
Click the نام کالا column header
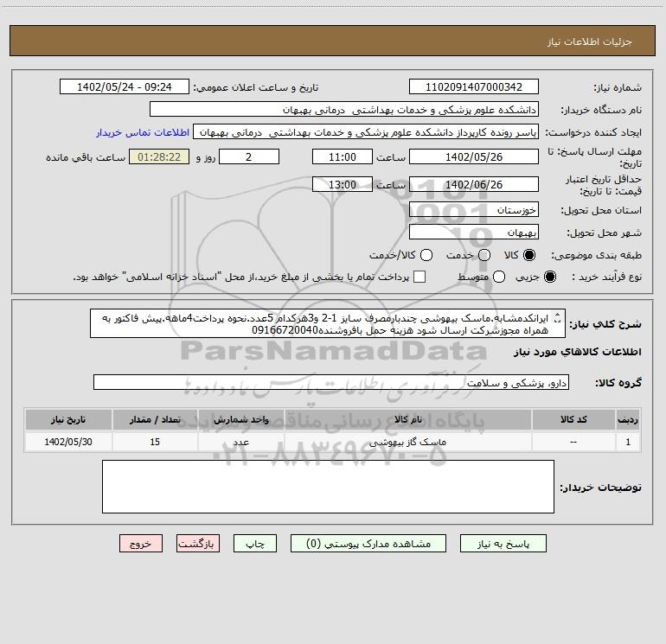[x=407, y=419]
